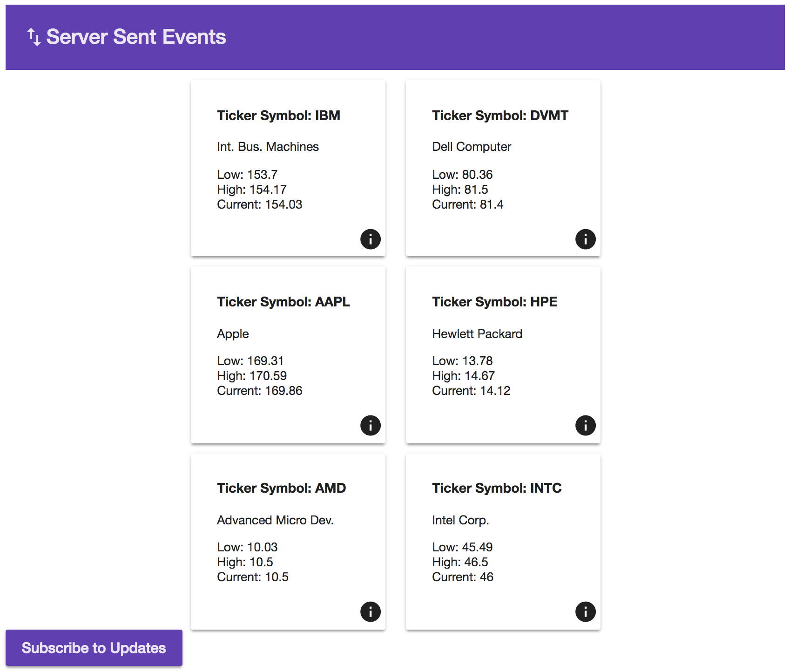Open info for the INTC card
Image resolution: width=789 pixels, height=672 pixels.
pyautogui.click(x=585, y=611)
